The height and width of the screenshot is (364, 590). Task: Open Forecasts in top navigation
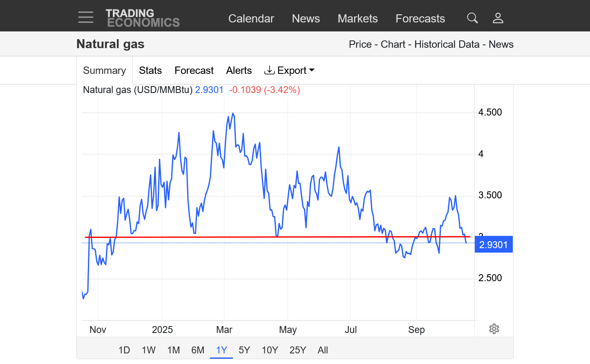(x=420, y=18)
